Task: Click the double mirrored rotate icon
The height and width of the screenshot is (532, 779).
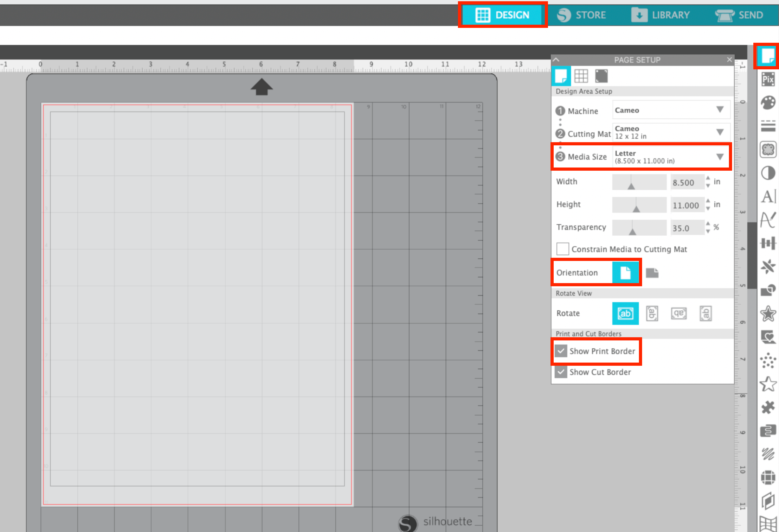Action: coord(678,313)
